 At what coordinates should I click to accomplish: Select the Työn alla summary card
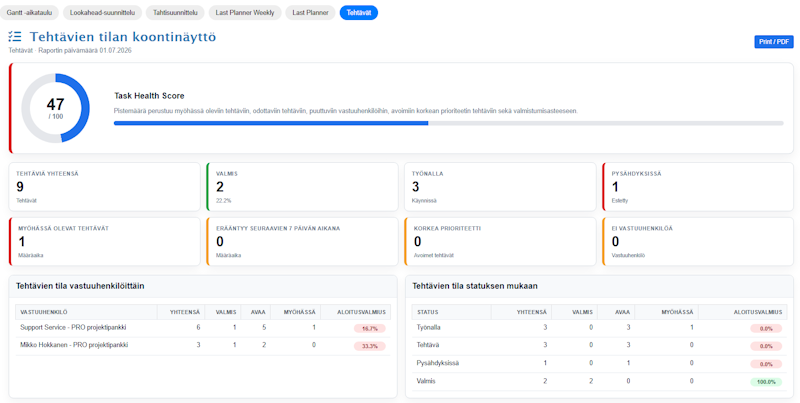pyautogui.click(x=500, y=187)
